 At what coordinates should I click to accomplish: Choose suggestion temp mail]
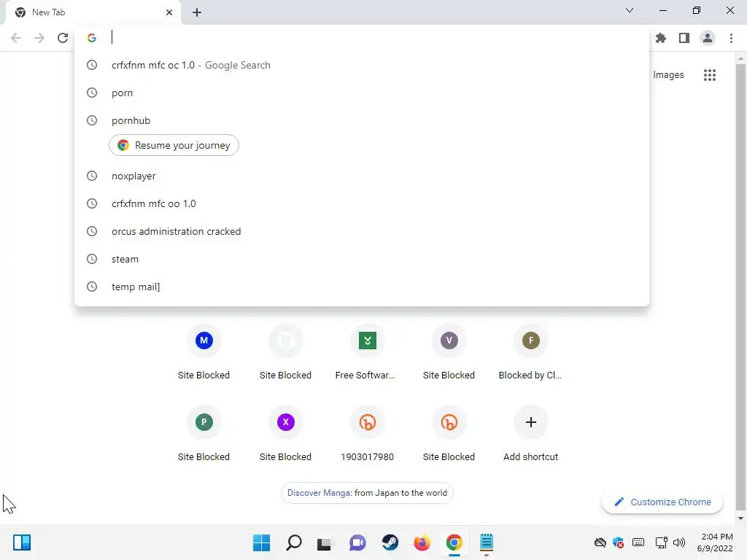click(x=362, y=287)
